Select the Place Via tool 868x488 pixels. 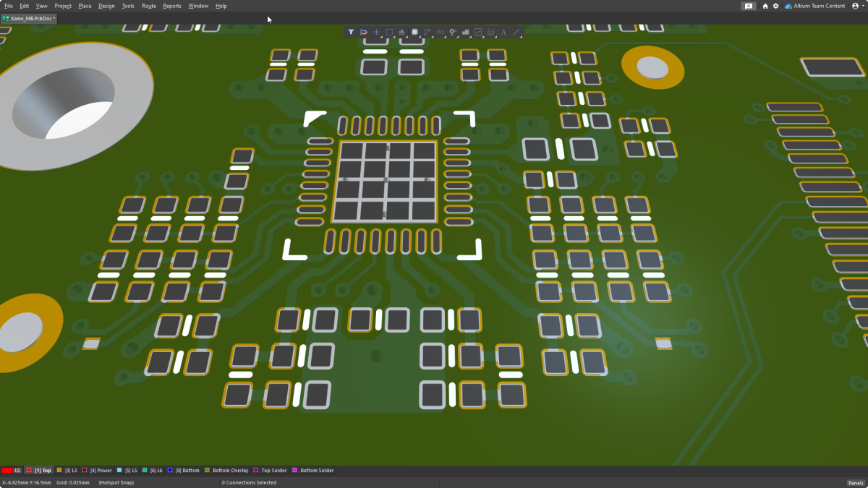click(x=453, y=32)
